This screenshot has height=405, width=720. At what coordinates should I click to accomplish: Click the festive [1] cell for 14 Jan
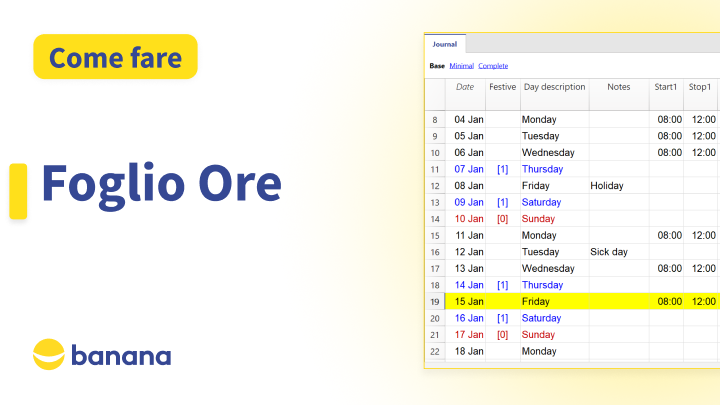click(x=503, y=285)
